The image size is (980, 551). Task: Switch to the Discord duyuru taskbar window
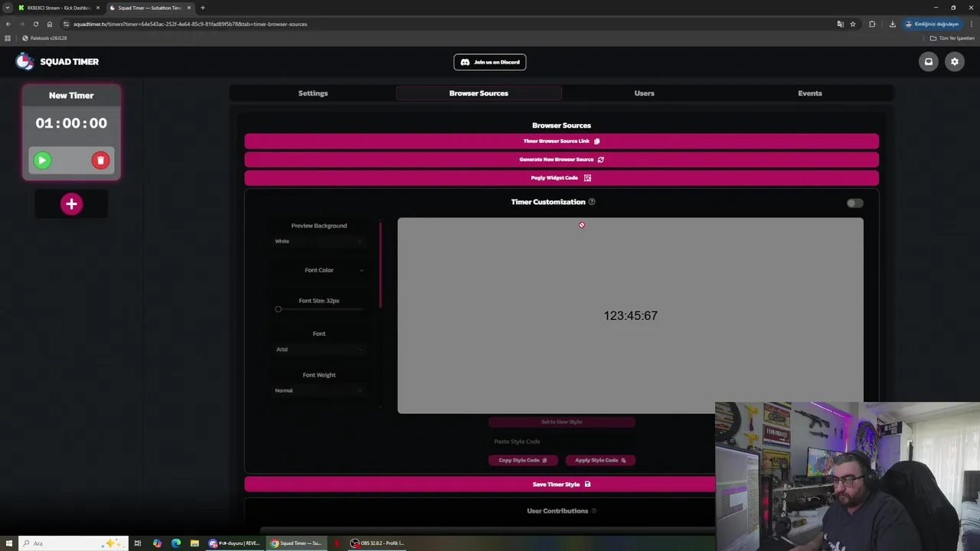[x=235, y=543]
